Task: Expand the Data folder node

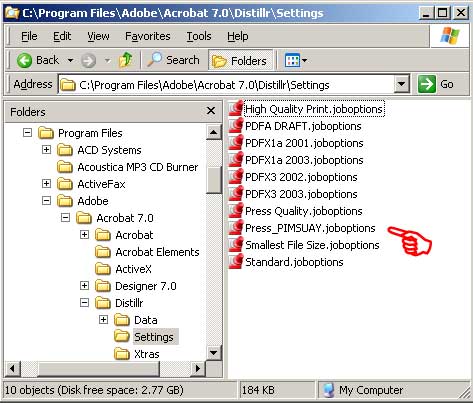Action: 103,320
